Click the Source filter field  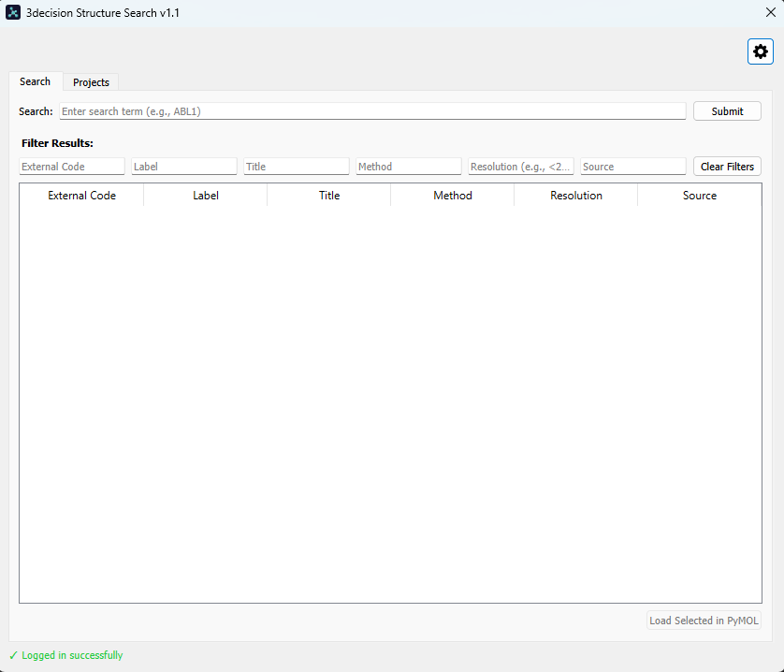pyautogui.click(x=633, y=167)
